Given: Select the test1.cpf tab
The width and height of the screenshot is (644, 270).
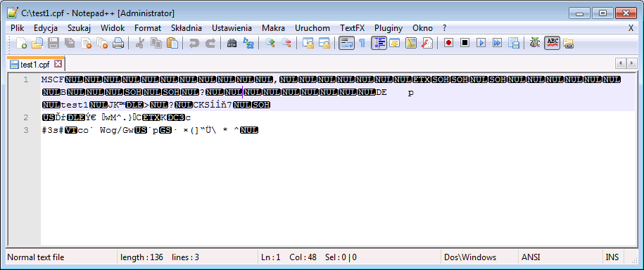Looking at the screenshot, I should point(35,65).
